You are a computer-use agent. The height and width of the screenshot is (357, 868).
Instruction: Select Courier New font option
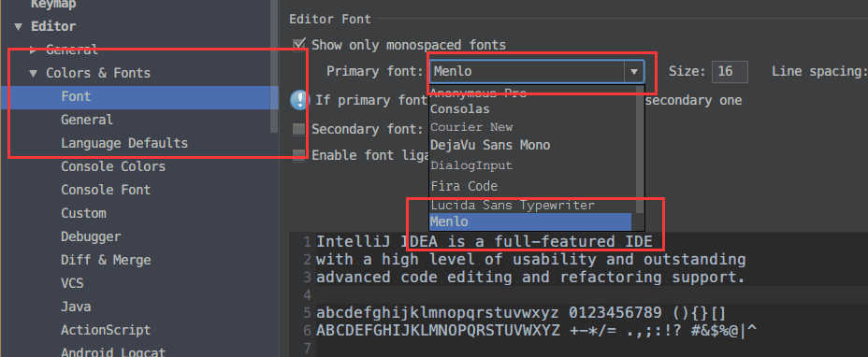click(x=471, y=127)
